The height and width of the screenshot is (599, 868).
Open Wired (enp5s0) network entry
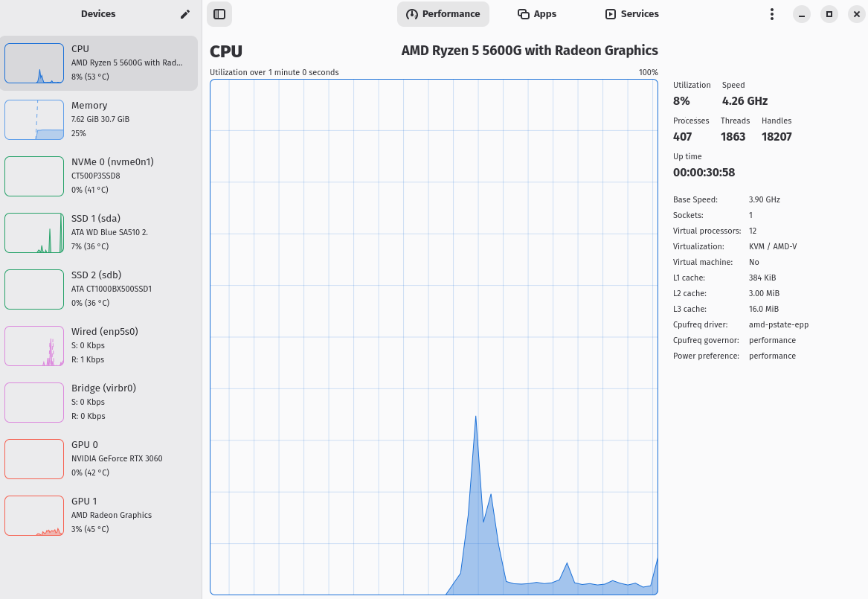click(105, 331)
